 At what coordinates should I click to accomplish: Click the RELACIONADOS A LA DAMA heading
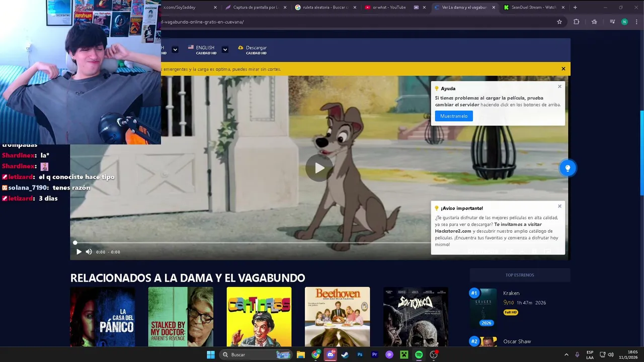click(188, 278)
